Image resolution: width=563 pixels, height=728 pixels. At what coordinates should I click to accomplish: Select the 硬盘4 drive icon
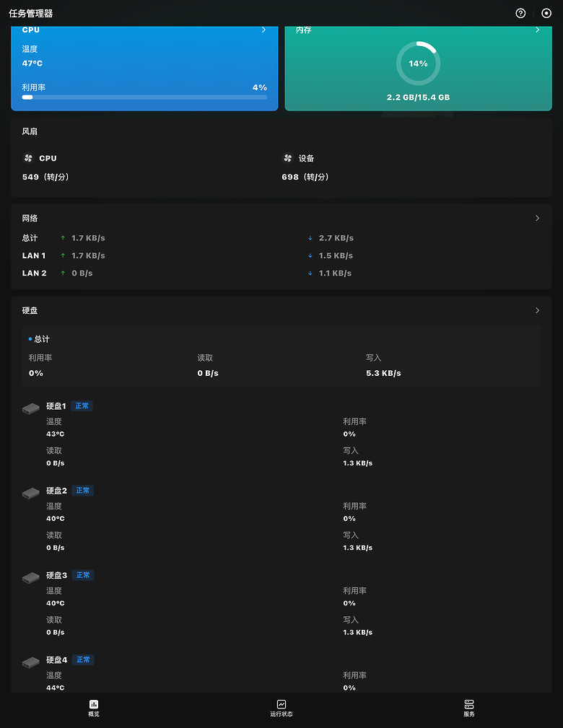(x=31, y=662)
